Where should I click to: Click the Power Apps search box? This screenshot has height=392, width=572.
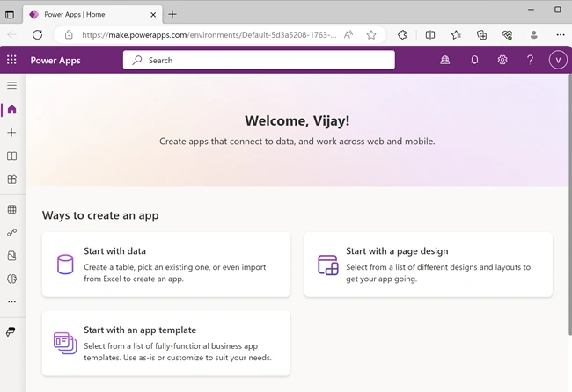(x=259, y=60)
